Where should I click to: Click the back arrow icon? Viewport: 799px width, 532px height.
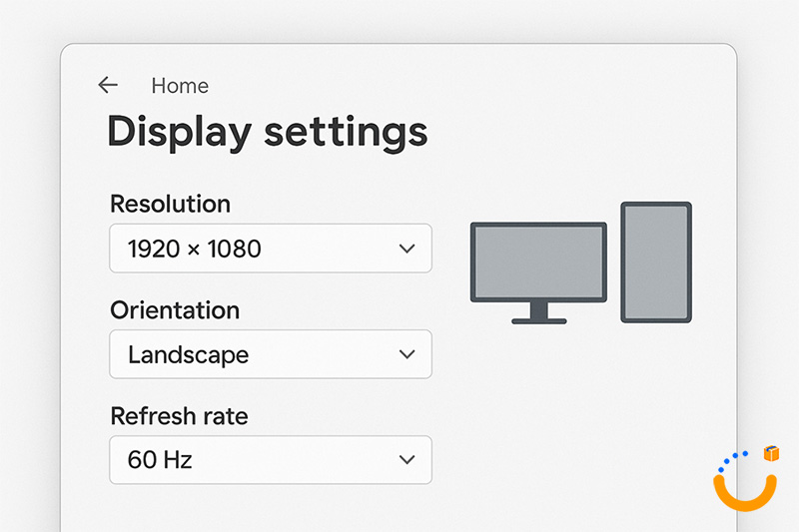(x=108, y=86)
